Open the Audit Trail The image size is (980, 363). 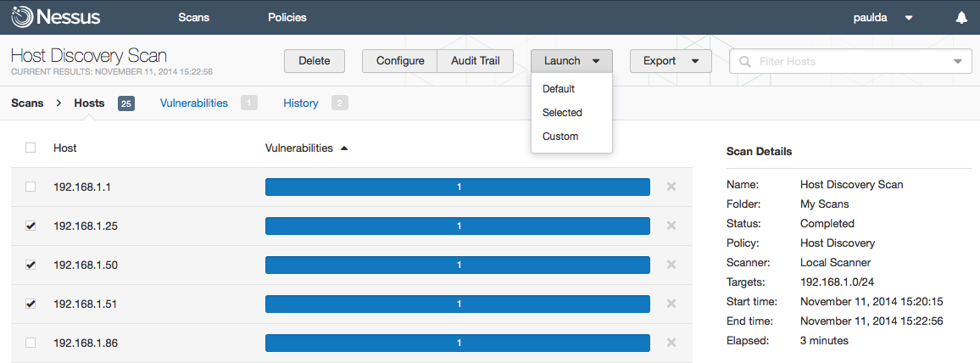475,60
